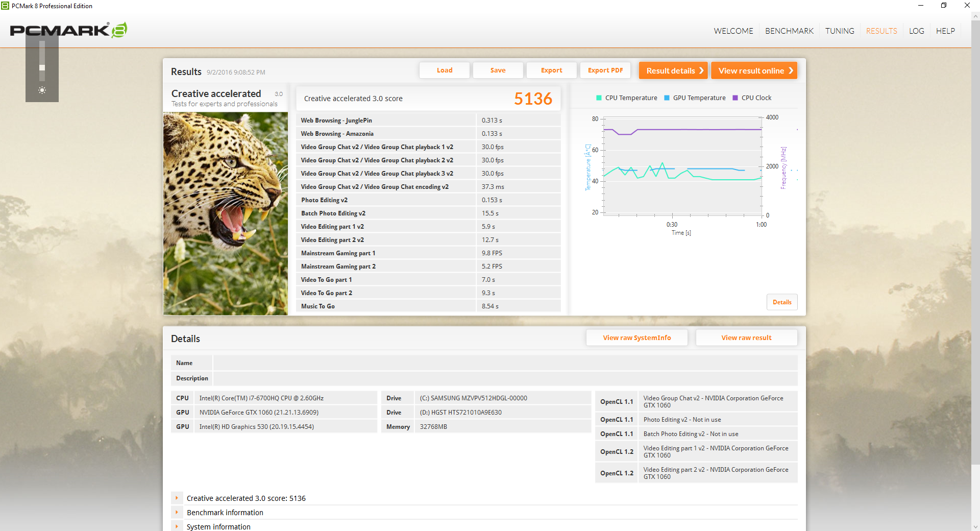Click View raw SystemInfo
This screenshot has width=980, height=531.
(x=637, y=337)
